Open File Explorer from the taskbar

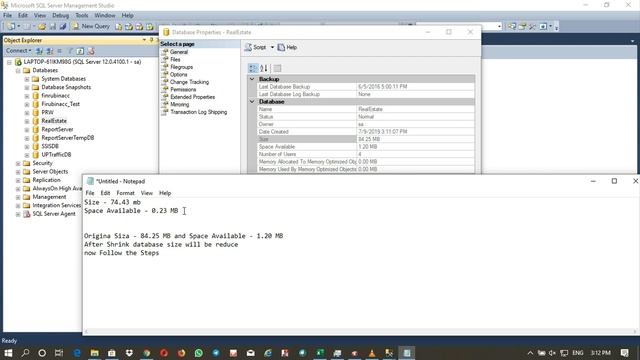point(94,353)
